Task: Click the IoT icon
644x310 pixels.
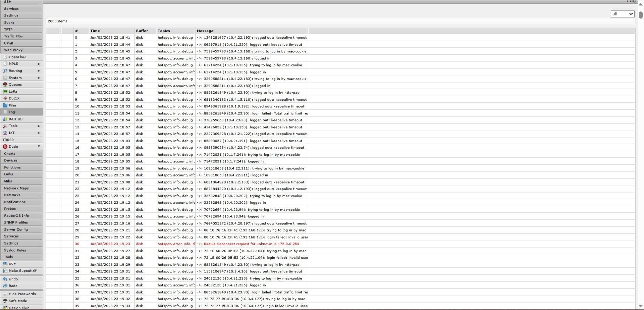Action: click(5, 133)
